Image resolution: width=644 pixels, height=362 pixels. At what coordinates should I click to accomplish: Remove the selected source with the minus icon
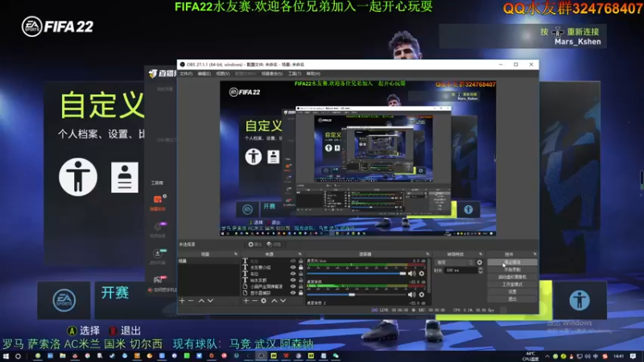click(x=254, y=301)
